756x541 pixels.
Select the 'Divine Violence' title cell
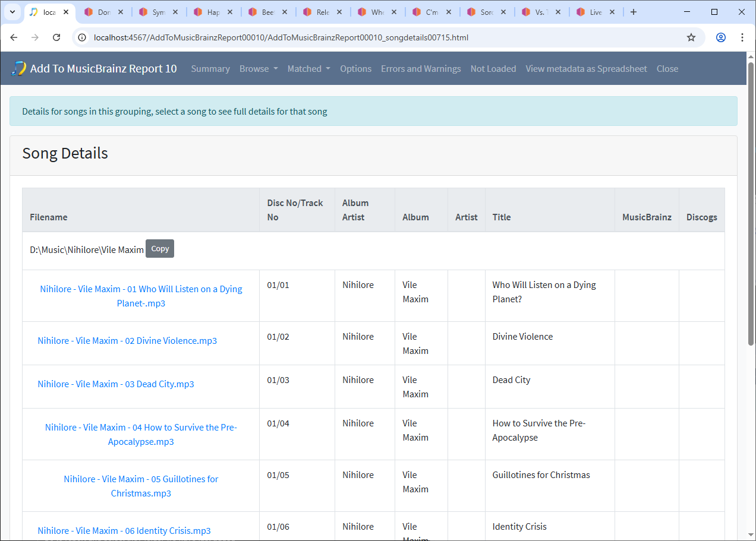(550, 343)
